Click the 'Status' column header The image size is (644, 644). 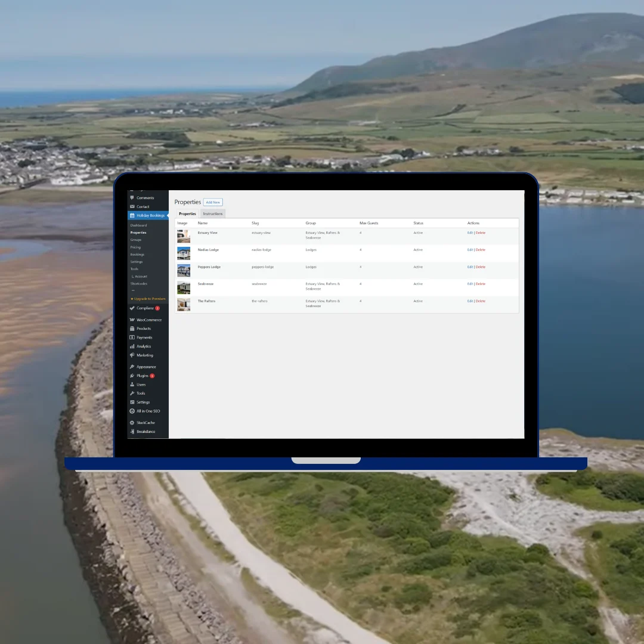(418, 223)
